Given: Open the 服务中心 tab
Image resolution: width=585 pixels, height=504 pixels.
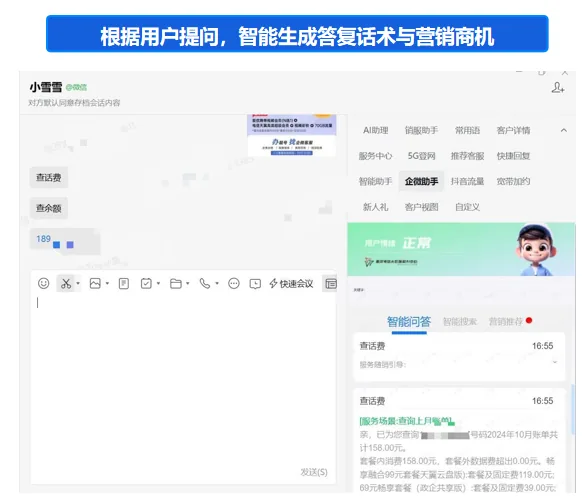Looking at the screenshot, I should pyautogui.click(x=376, y=156).
